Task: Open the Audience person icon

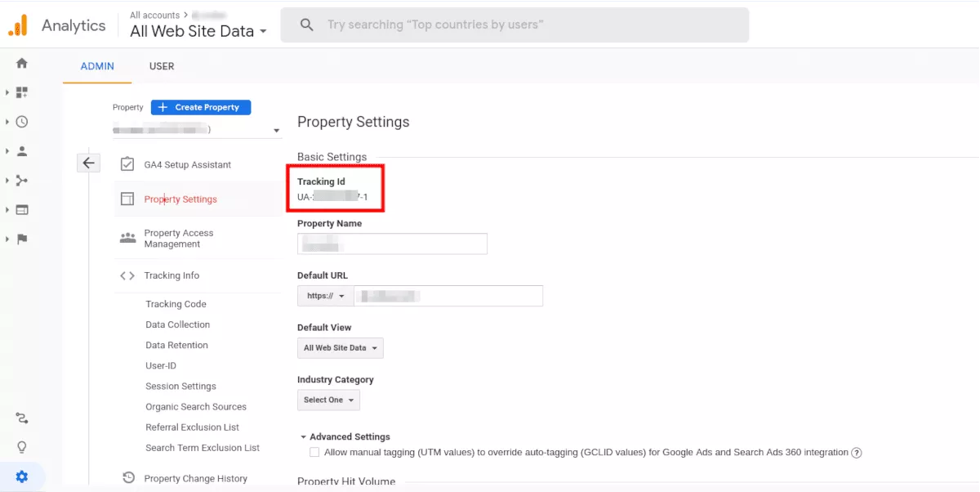Action: (x=22, y=151)
